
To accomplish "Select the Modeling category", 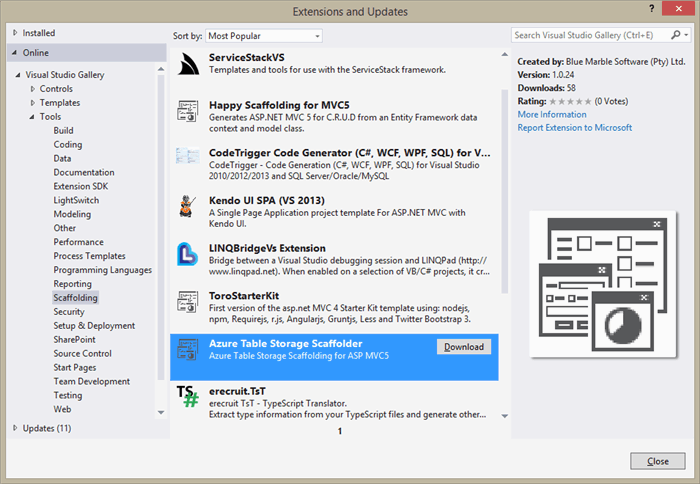I will (x=72, y=214).
